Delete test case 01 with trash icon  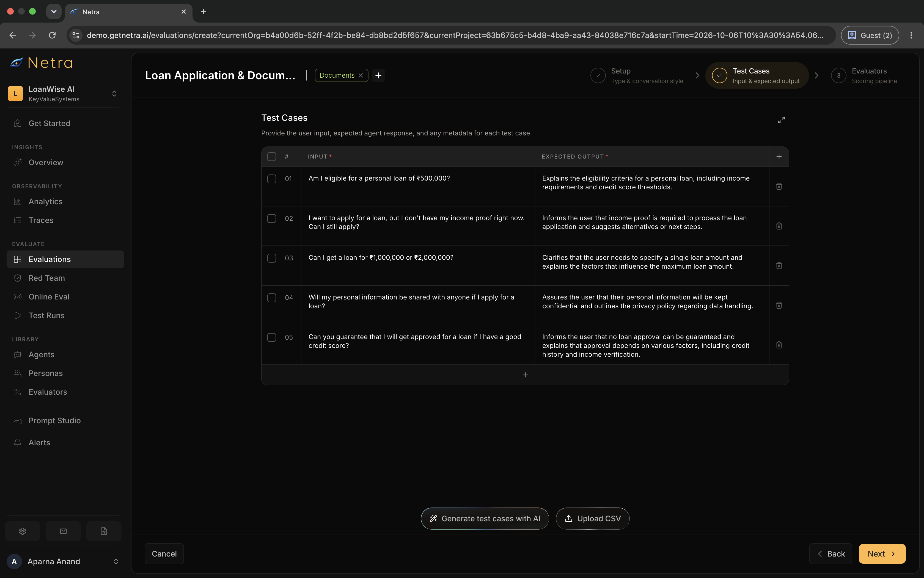pyautogui.click(x=779, y=186)
